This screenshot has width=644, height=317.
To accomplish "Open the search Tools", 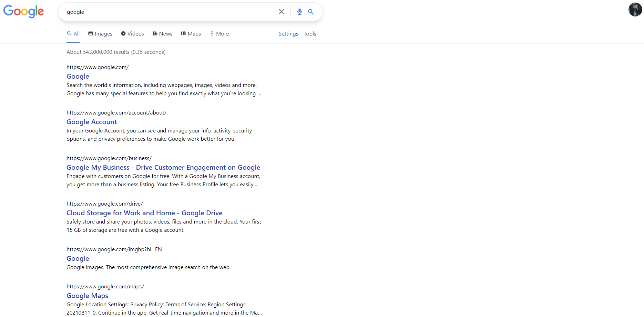I will pyautogui.click(x=310, y=33).
